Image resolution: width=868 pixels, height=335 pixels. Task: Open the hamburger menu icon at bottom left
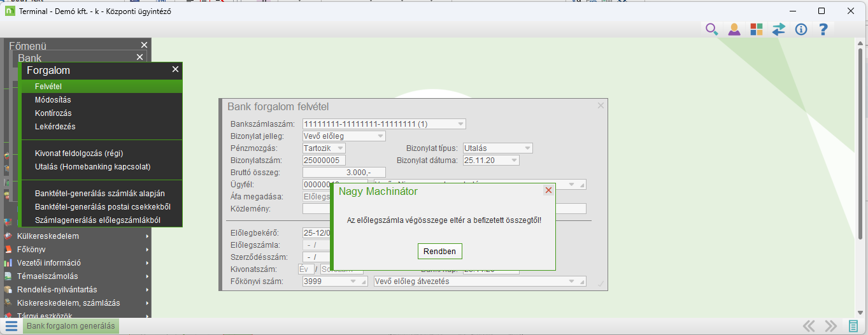click(x=11, y=326)
